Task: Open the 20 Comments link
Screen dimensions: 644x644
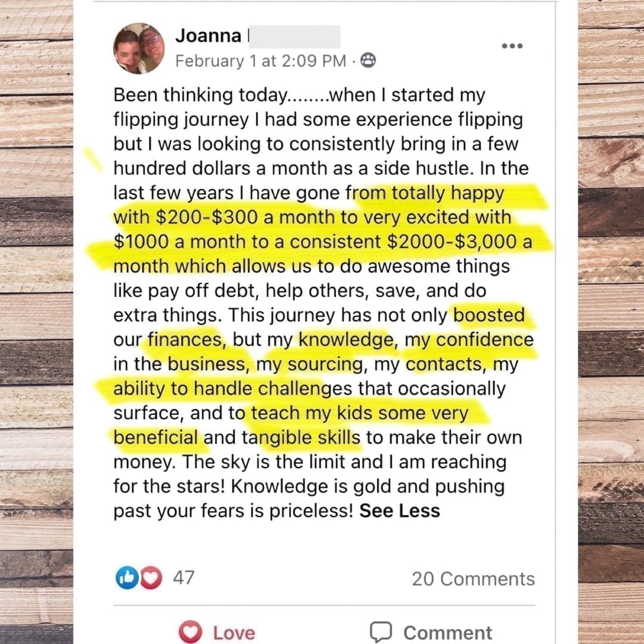Action: coord(473,579)
